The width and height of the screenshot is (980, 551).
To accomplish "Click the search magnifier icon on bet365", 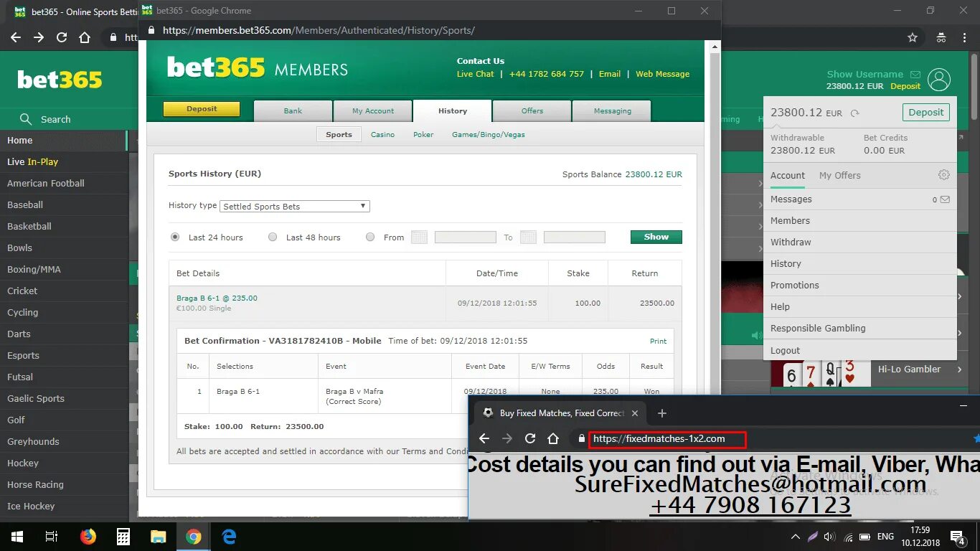I will pos(26,119).
